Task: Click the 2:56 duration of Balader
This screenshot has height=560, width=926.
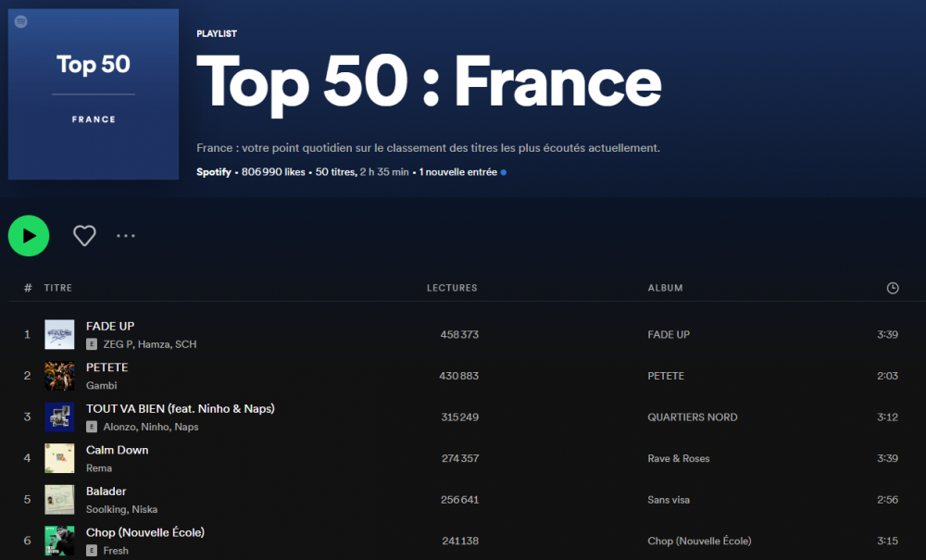Action: [x=887, y=500]
